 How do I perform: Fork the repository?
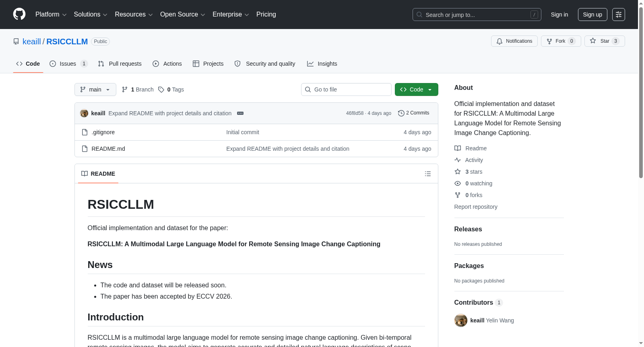561,41
